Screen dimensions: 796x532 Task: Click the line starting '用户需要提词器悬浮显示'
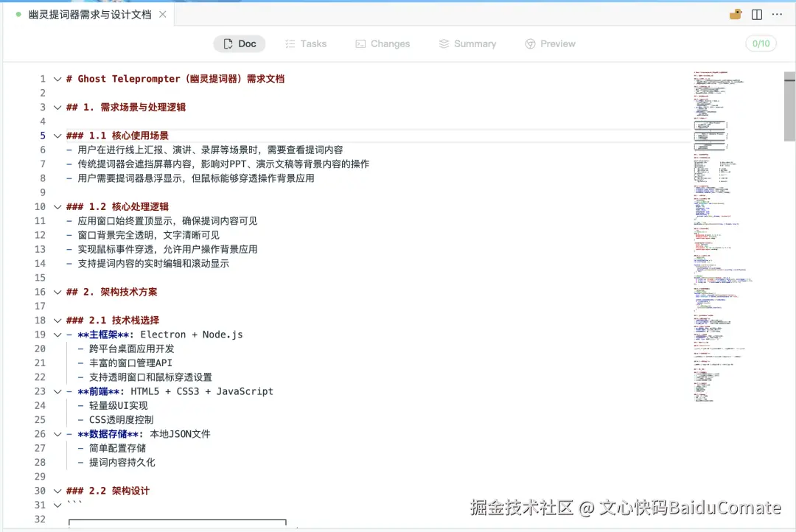point(190,178)
